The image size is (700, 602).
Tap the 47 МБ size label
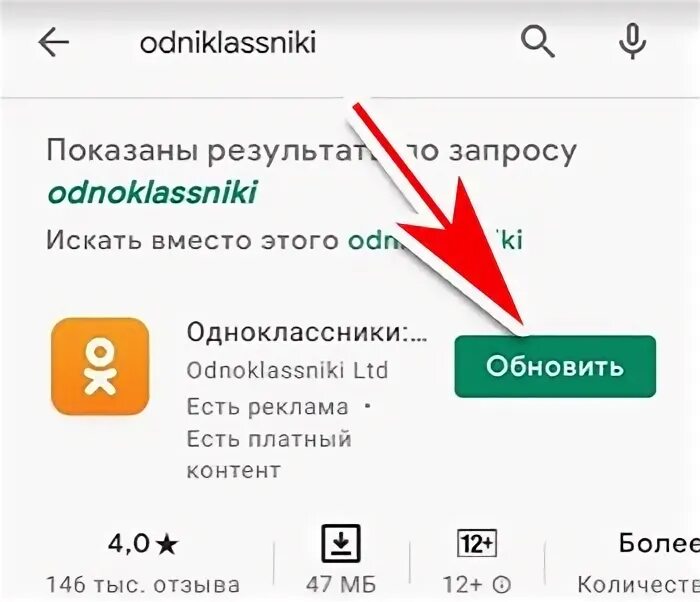click(x=341, y=584)
